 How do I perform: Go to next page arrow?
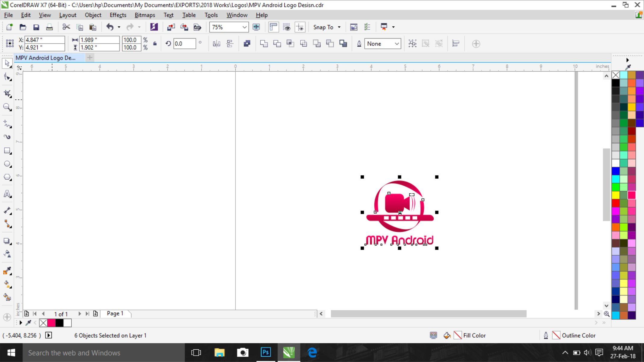(80, 314)
